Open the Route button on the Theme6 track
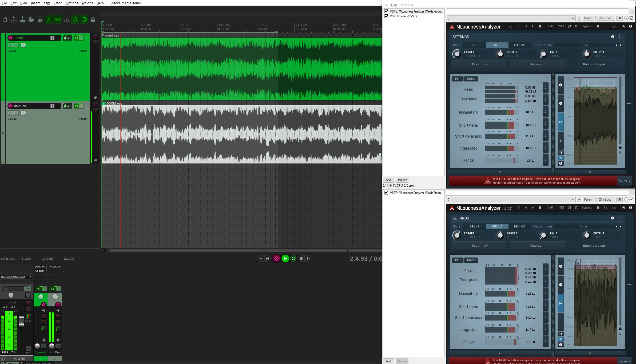Screen dimensions: 636x364 [x=67, y=38]
